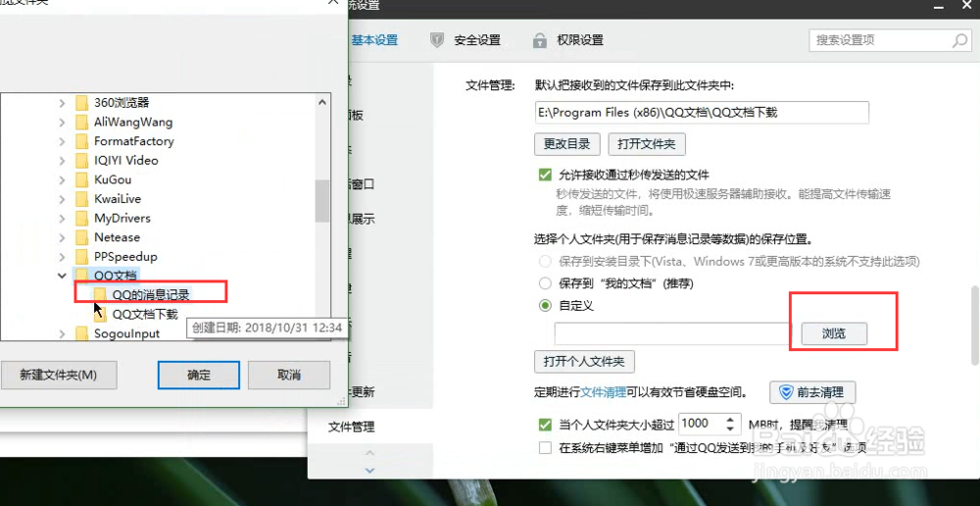Expand the AliWangWang folder
This screenshot has width=980, height=506.
(62, 122)
